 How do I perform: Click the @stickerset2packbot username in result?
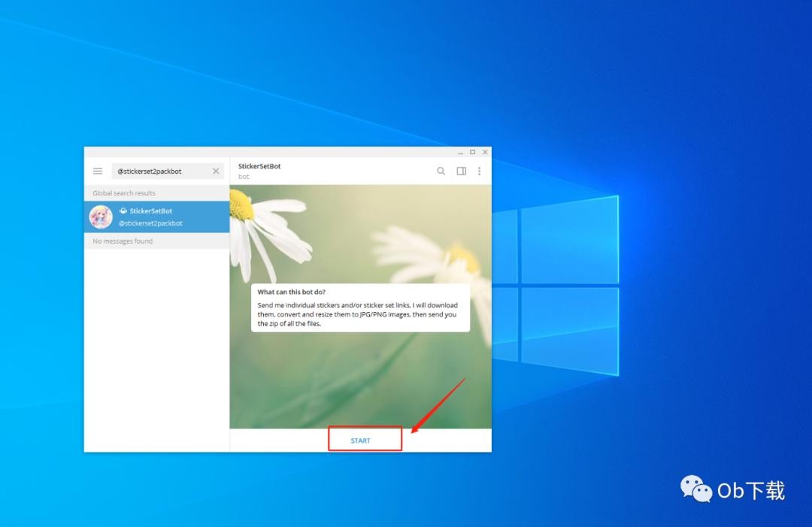coord(150,223)
